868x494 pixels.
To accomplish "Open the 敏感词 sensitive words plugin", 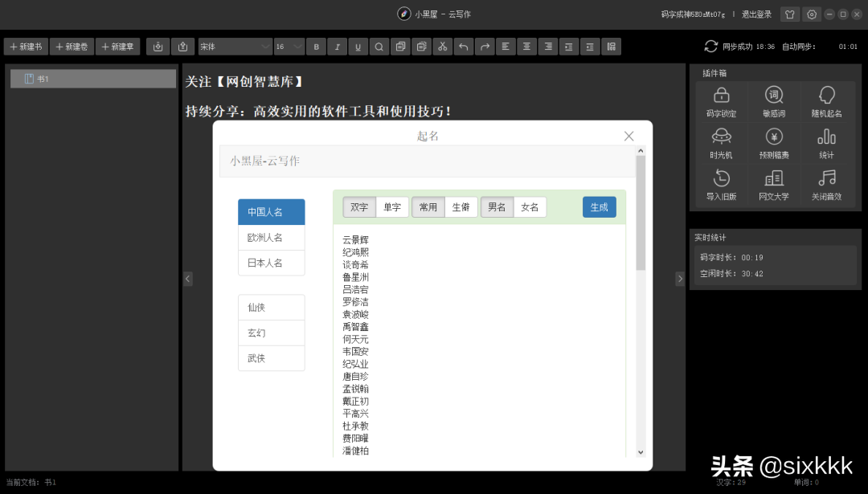I will coord(774,102).
